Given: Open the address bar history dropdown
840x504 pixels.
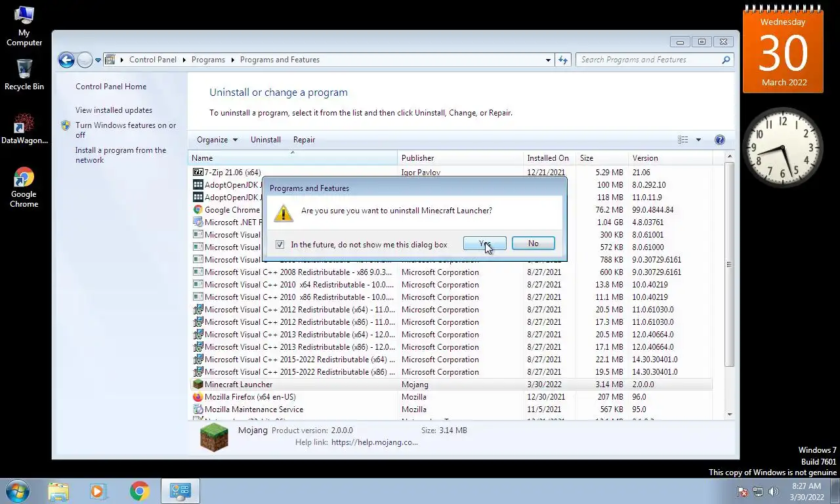Looking at the screenshot, I should click(x=548, y=60).
